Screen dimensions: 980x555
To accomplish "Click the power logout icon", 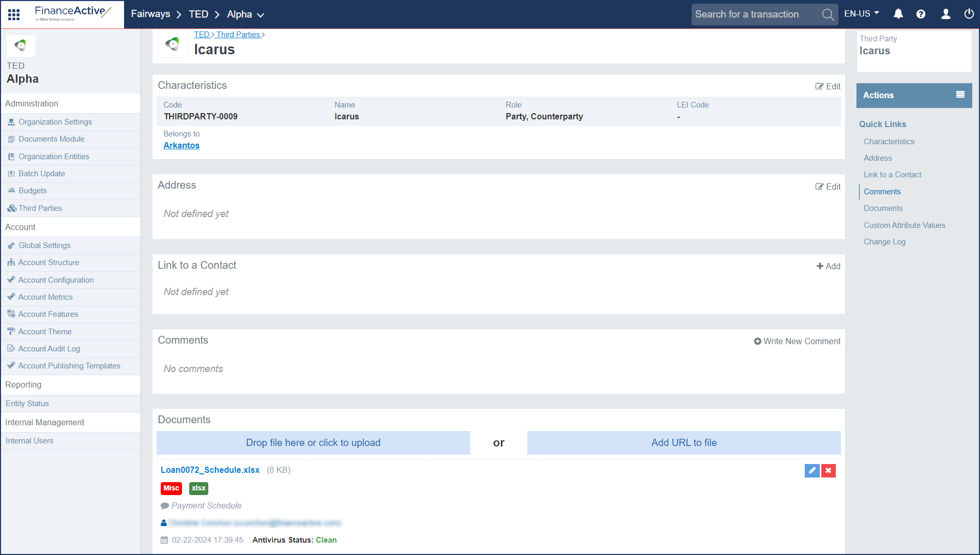I will point(969,14).
